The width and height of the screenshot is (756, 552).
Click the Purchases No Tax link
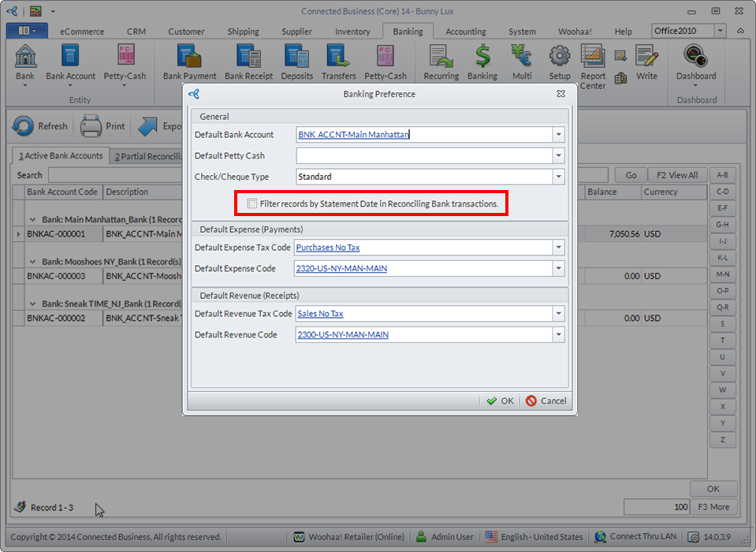328,248
